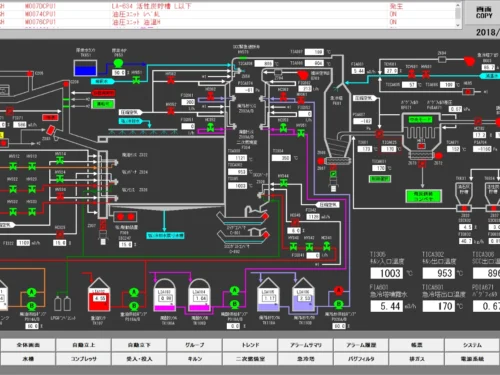Toggle the red status indicator above 運転中
This screenshot has width=500, height=375.
click(104, 93)
